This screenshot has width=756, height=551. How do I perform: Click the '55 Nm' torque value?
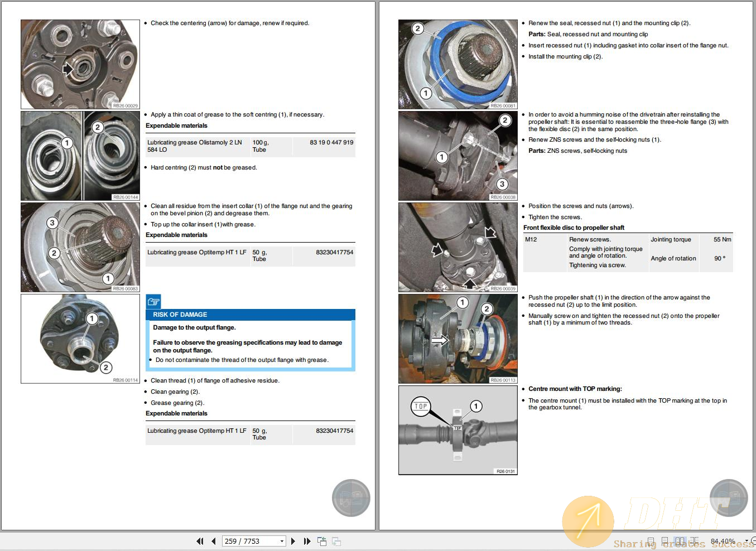(x=723, y=239)
